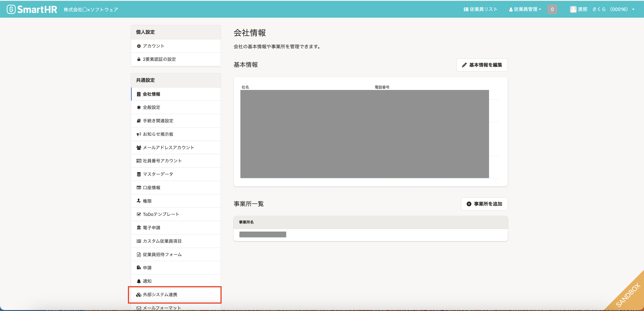Open 権限 settings page
Screen dimensions: 644x311
pyautogui.click(x=176, y=201)
